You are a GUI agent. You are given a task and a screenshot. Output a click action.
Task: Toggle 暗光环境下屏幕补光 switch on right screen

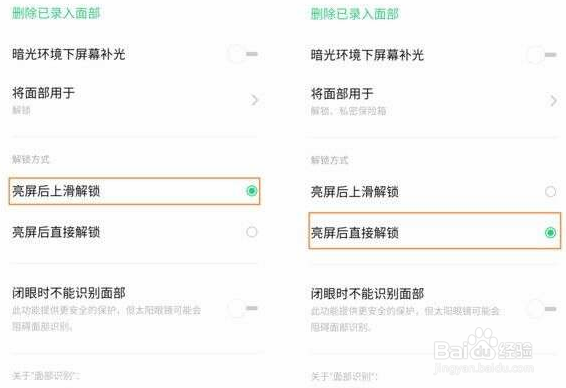[541, 55]
